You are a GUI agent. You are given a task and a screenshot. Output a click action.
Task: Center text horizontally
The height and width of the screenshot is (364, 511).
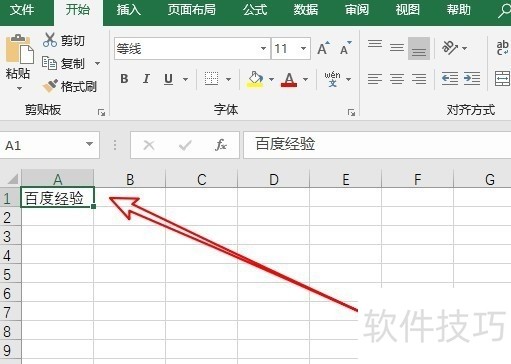[397, 79]
